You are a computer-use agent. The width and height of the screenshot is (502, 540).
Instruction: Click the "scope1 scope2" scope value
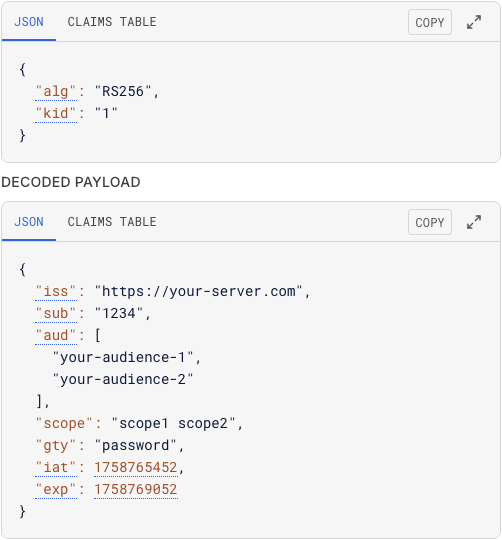coord(173,424)
